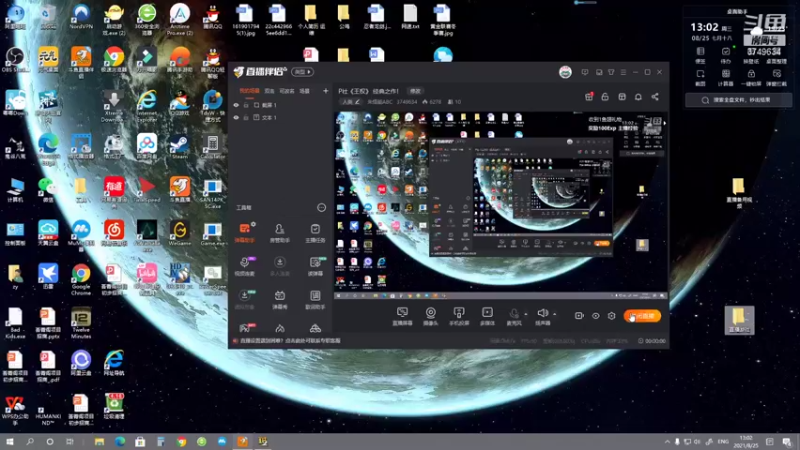Switch to the 场景 tab
Viewport: 800px width, 450px height.
305,91
